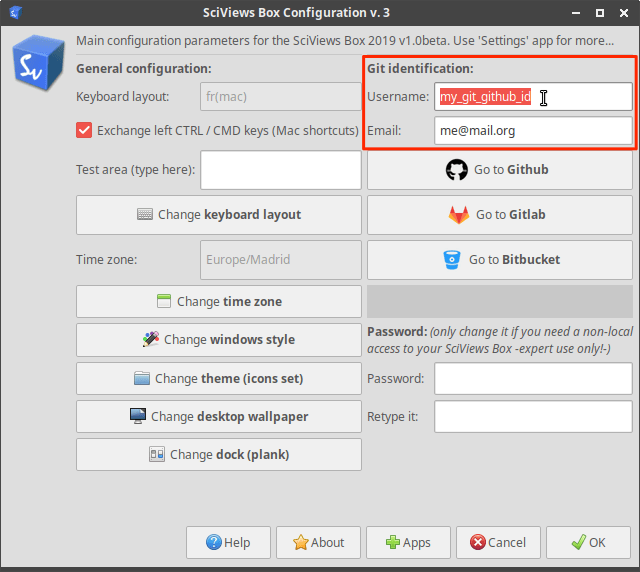Go to Gitlab button
Viewport: 640px width, 572px height.
click(x=500, y=215)
